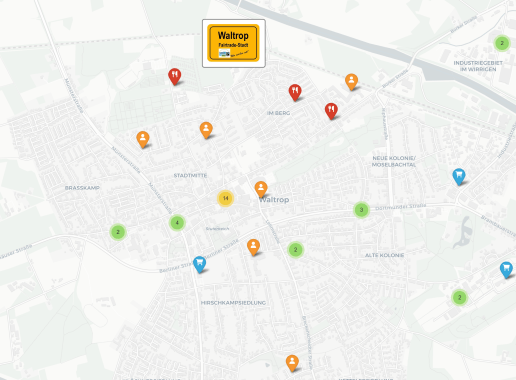Click the NEUE KOLONIE/MOSELBACHTAL label
516x380 pixels.
[x=394, y=161]
